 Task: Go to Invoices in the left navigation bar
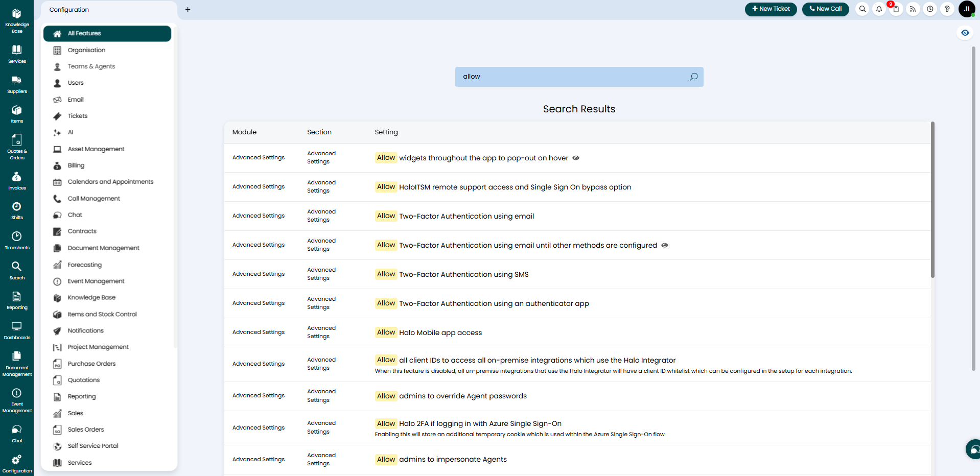click(17, 181)
